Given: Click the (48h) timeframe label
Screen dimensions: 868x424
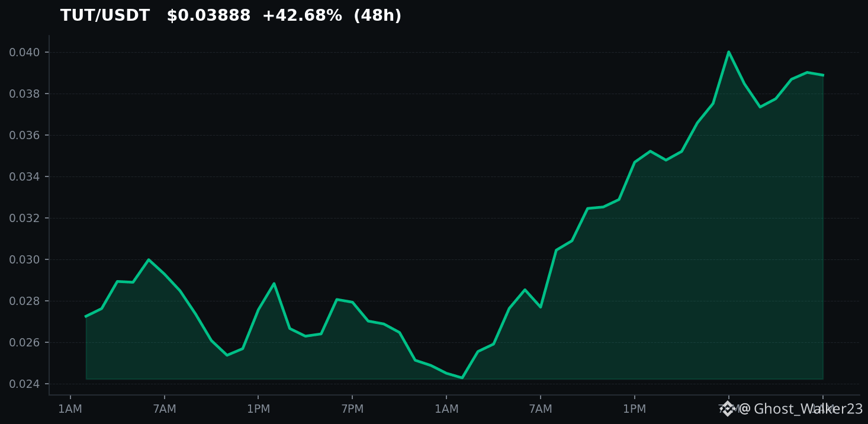Looking at the screenshot, I should (377, 16).
